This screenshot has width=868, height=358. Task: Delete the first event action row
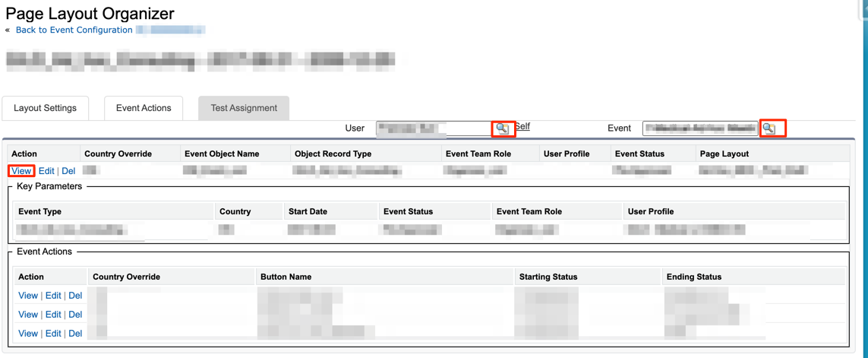click(75, 296)
